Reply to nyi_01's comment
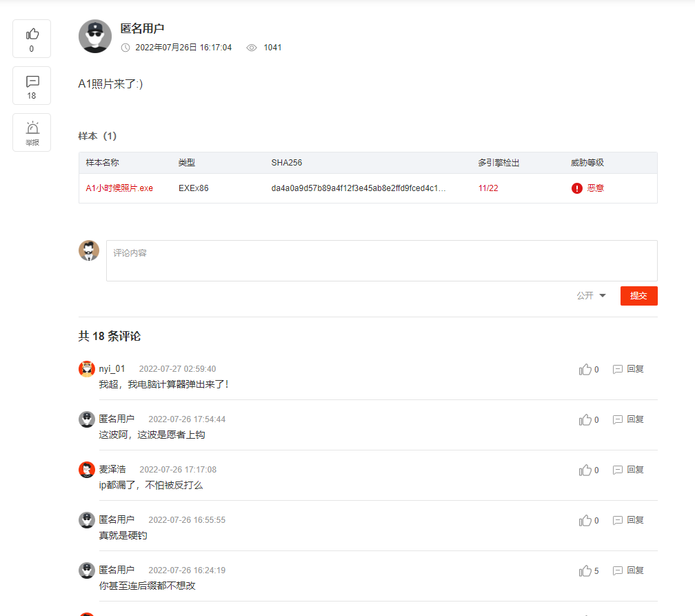The height and width of the screenshot is (616, 695). click(x=628, y=369)
